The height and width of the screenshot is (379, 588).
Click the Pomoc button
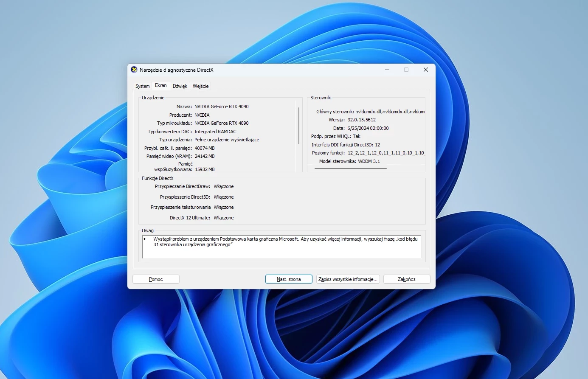click(x=156, y=279)
